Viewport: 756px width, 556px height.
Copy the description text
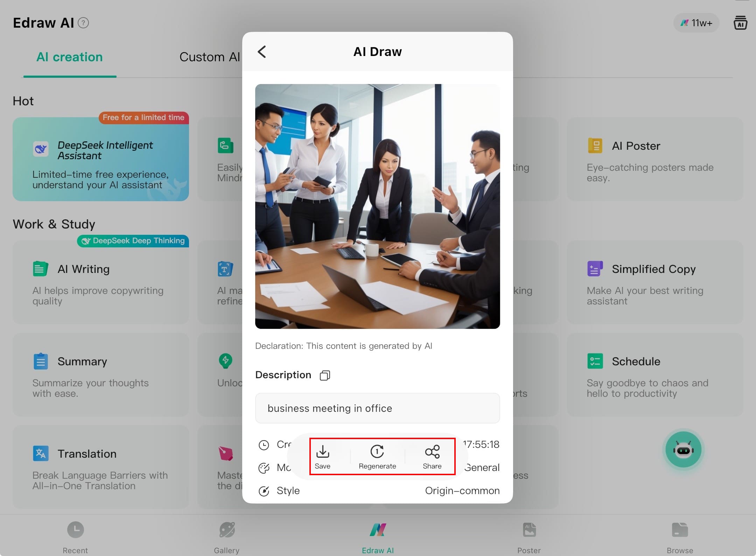(x=325, y=375)
